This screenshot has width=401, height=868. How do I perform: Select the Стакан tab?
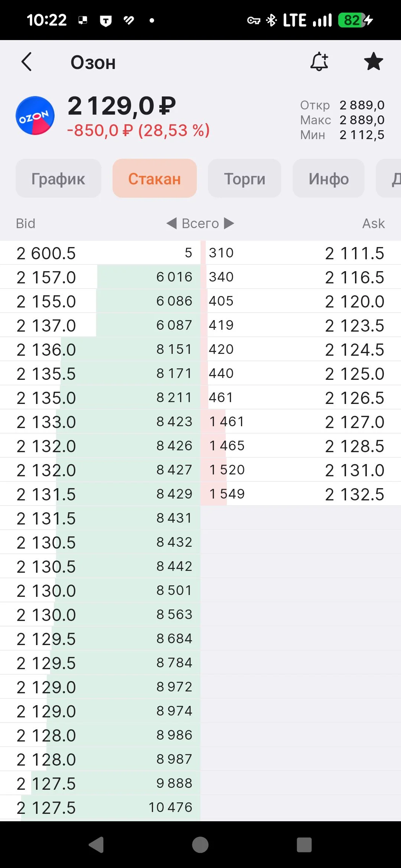(154, 178)
